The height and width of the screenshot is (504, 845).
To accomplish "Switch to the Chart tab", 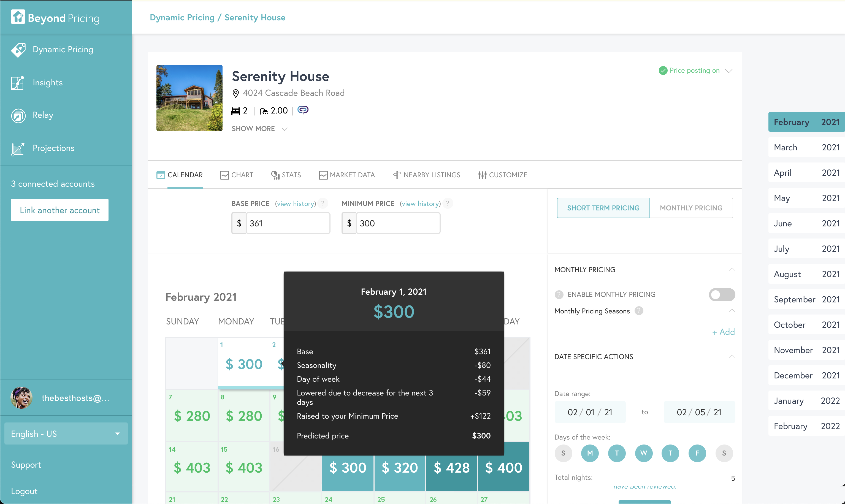I will [x=237, y=175].
